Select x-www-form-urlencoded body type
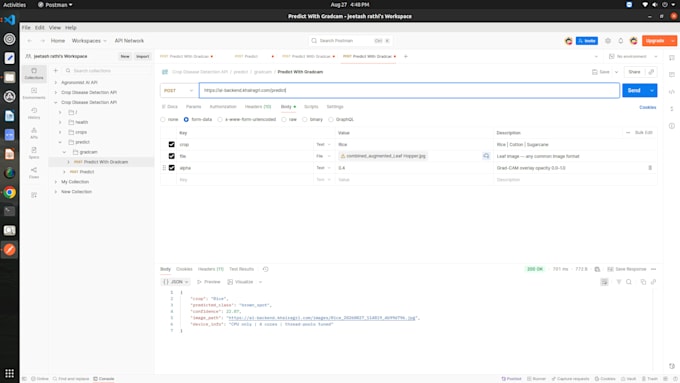Image resolution: width=680 pixels, height=383 pixels. point(220,119)
